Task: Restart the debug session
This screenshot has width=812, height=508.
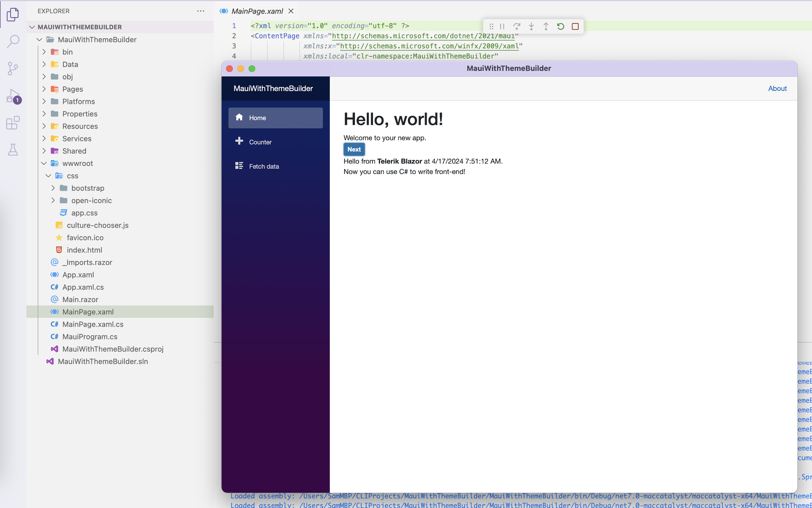Action: tap(560, 26)
